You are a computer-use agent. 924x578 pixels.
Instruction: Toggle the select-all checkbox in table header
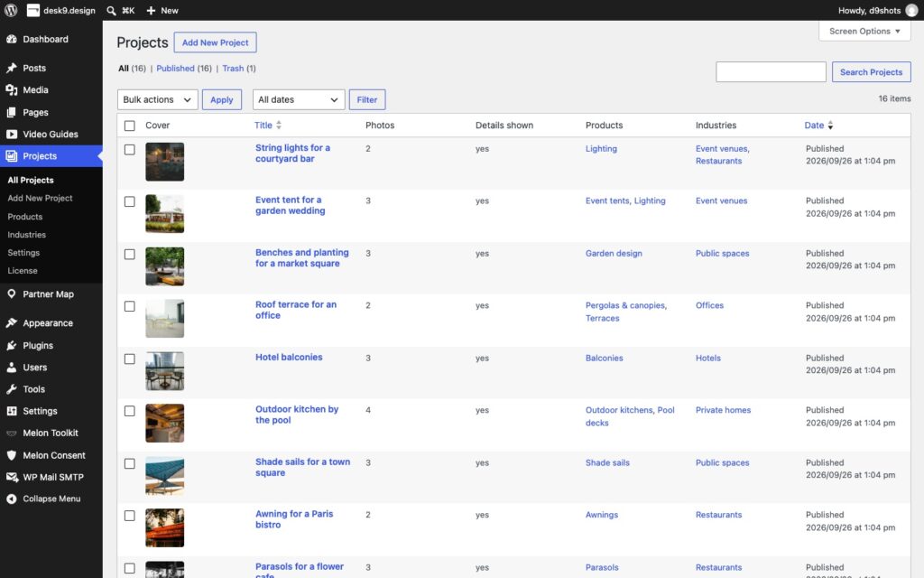tap(130, 126)
